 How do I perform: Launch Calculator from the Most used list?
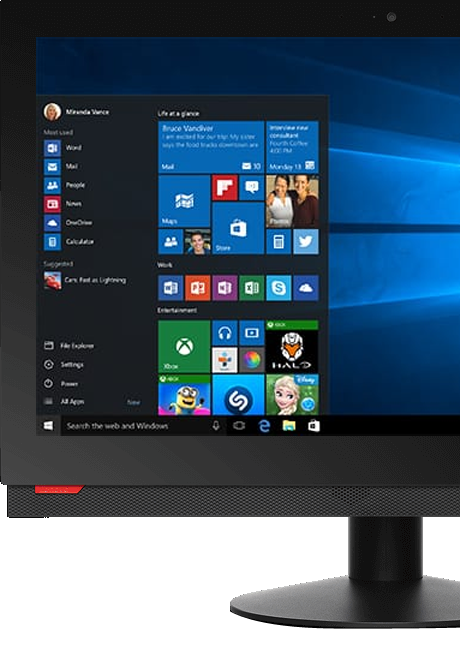point(69,242)
